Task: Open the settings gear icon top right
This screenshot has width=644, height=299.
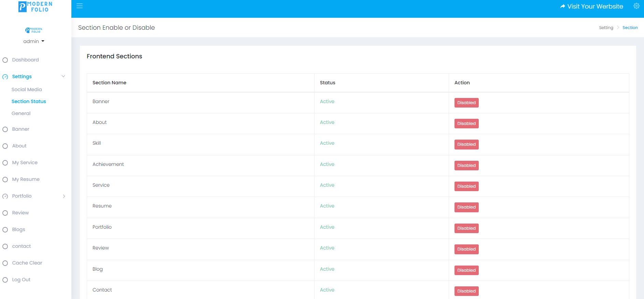Action: click(636, 6)
